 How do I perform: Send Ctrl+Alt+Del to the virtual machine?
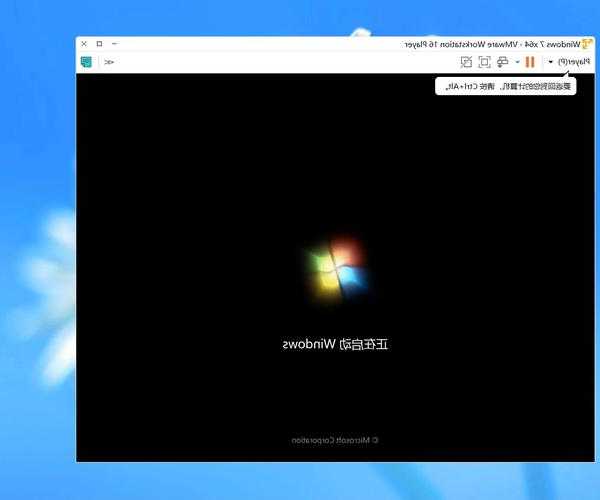coord(502,62)
